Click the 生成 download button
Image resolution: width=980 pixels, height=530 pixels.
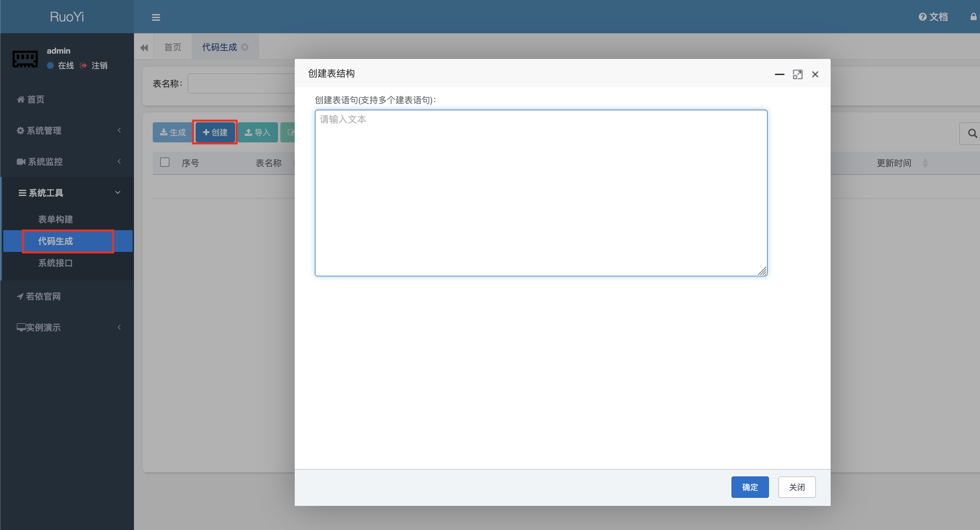point(173,132)
